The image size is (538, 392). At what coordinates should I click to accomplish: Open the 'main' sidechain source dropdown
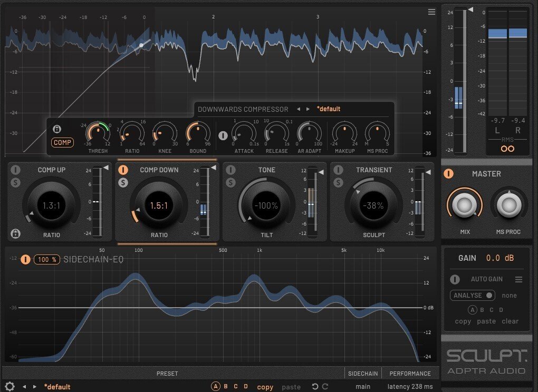point(363,387)
